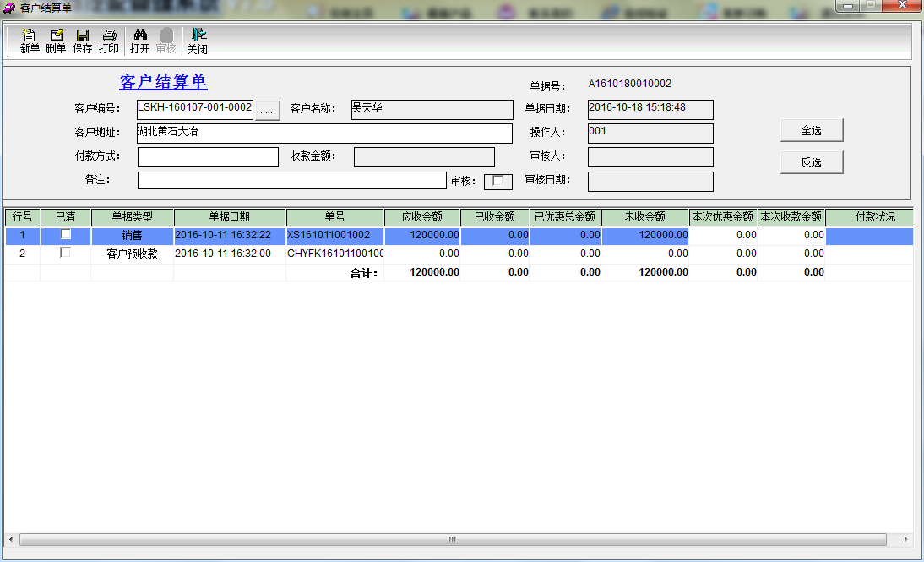Click the app icon in the title bar
Image resolution: width=924 pixels, height=562 pixels.
coord(8,8)
